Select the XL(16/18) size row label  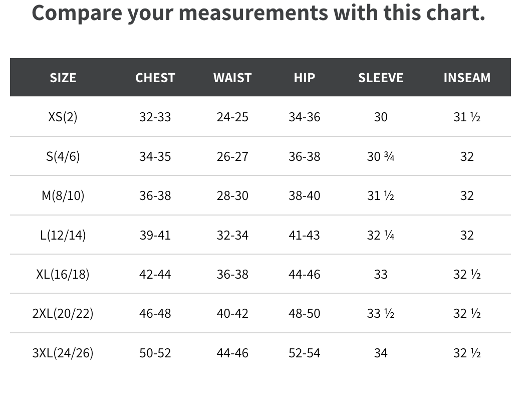63,274
